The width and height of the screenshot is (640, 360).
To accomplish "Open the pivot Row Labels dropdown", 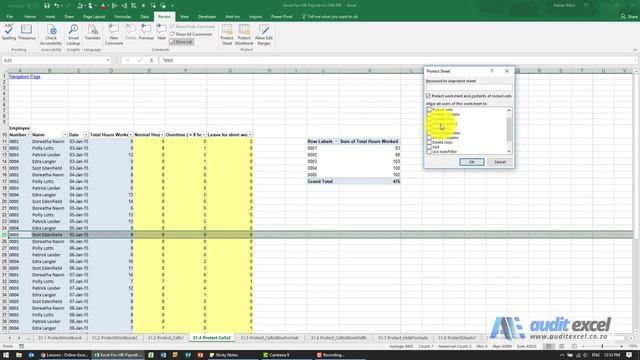I will [x=336, y=141].
